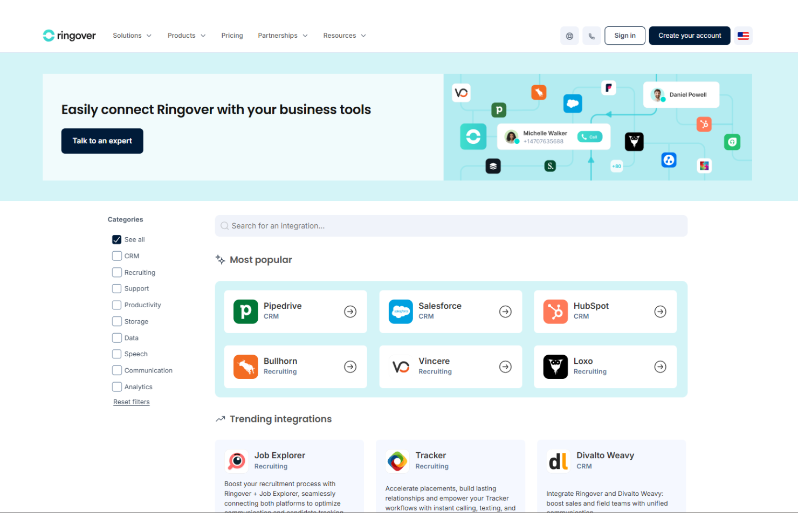Click the Bullhorn logo icon
798x532 pixels.
coord(246,367)
